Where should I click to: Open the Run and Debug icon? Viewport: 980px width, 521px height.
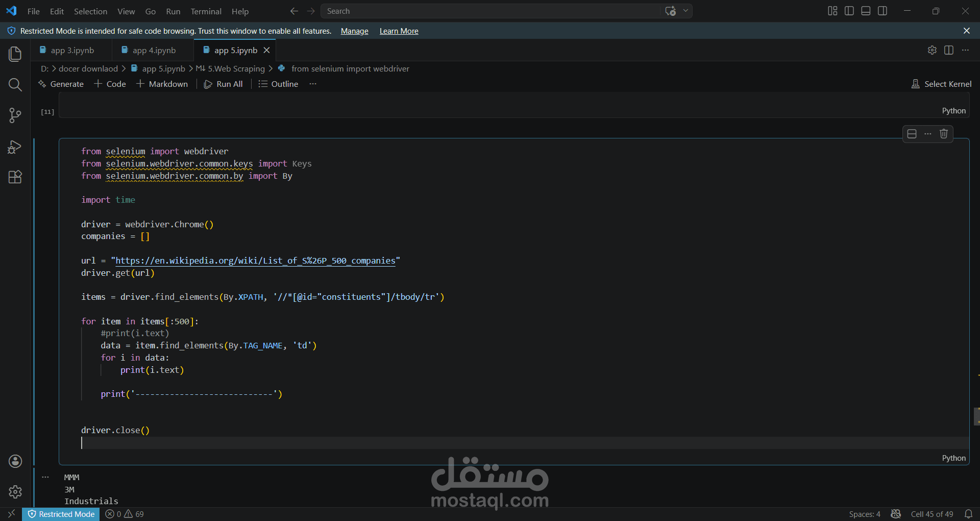(x=15, y=147)
